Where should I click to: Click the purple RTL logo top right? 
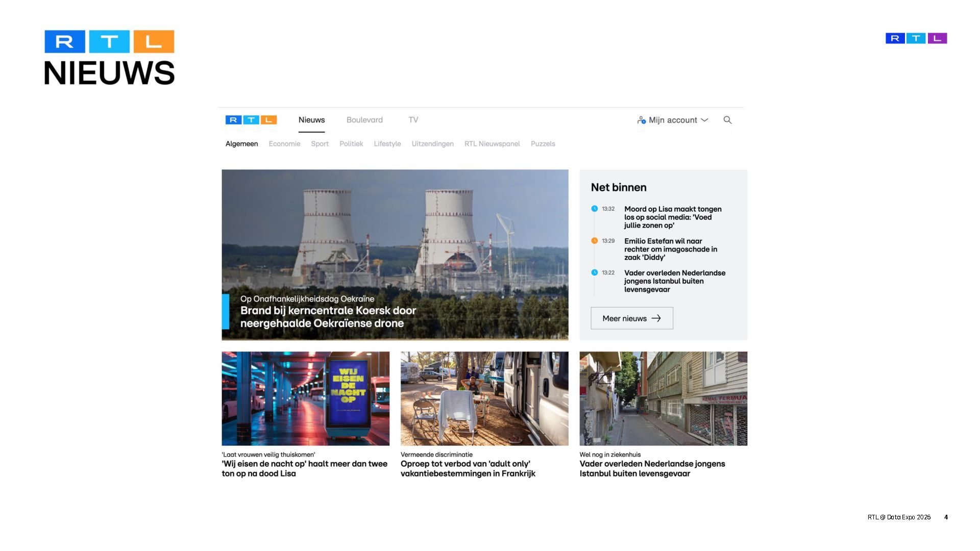(x=916, y=38)
